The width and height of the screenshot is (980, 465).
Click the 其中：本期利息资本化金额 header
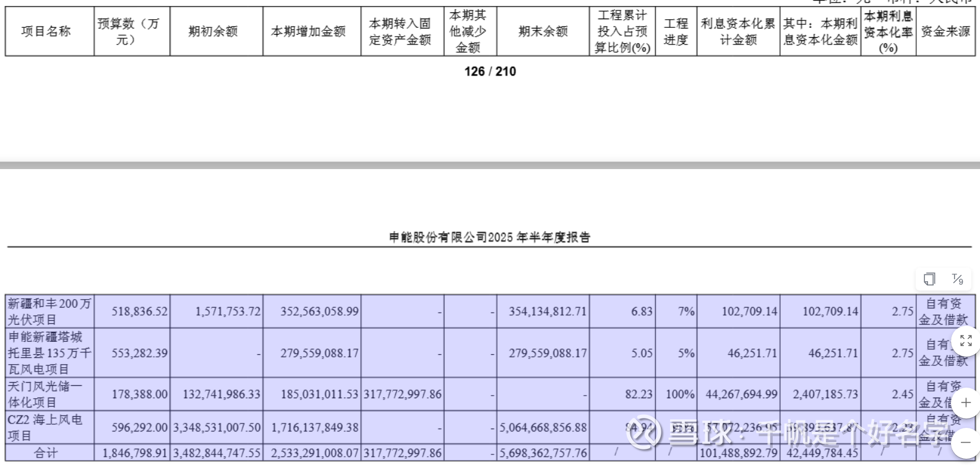tap(820, 31)
